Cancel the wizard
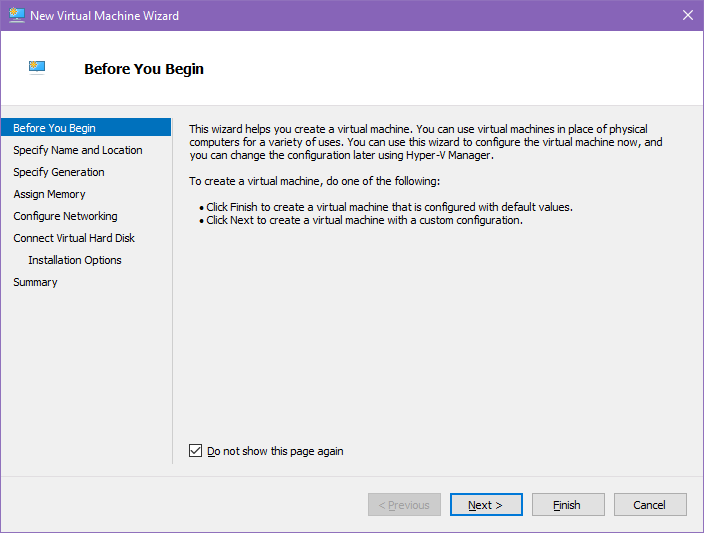This screenshot has width=704, height=533. (650, 505)
